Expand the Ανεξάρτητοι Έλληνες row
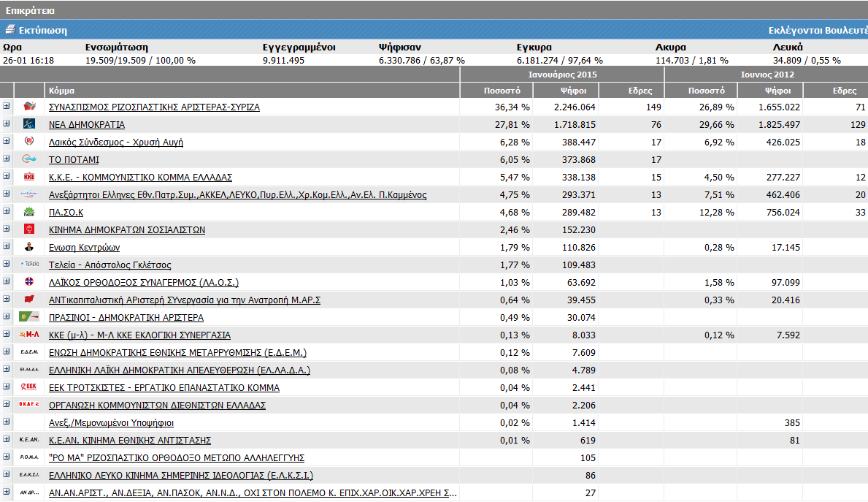 (x=6, y=194)
